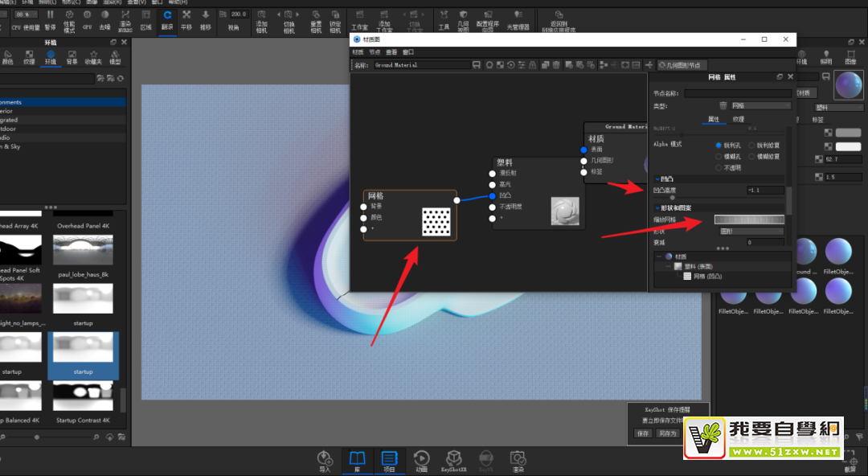
Task: Open the 节点 menu in material graph
Action: (x=375, y=51)
